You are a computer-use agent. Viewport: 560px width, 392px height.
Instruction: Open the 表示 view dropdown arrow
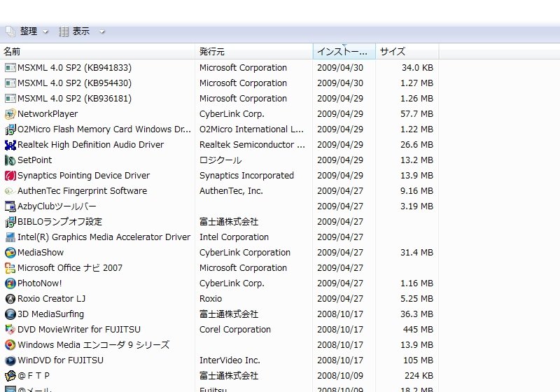tap(102, 31)
